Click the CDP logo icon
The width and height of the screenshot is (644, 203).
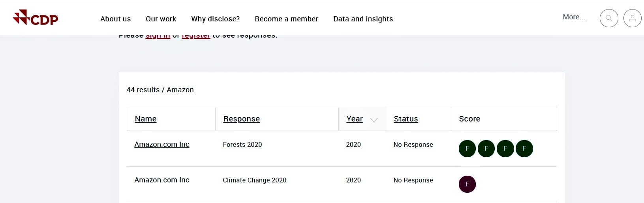tap(35, 18)
